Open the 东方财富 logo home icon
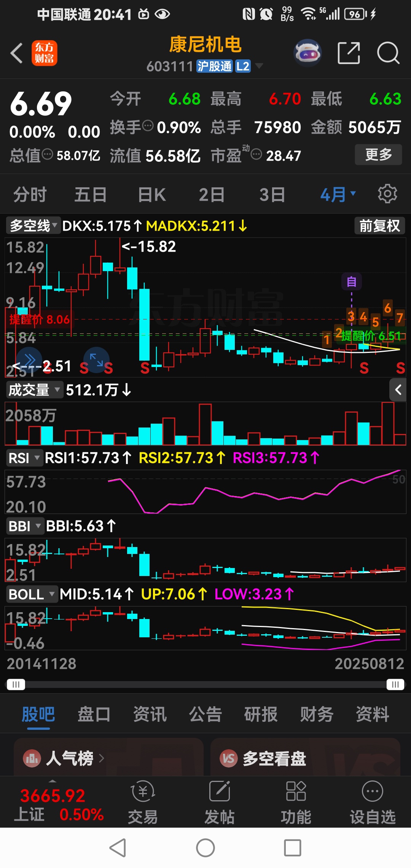The height and width of the screenshot is (868, 411). (44, 53)
